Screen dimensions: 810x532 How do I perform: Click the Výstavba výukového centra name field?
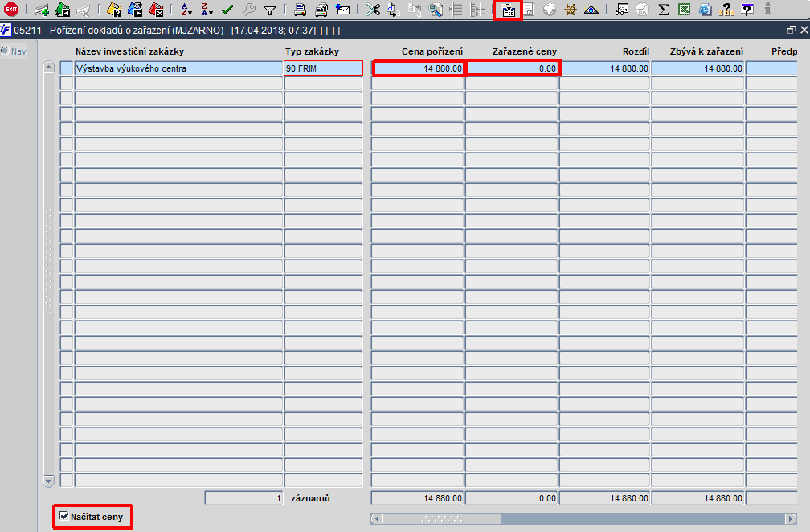click(x=178, y=68)
